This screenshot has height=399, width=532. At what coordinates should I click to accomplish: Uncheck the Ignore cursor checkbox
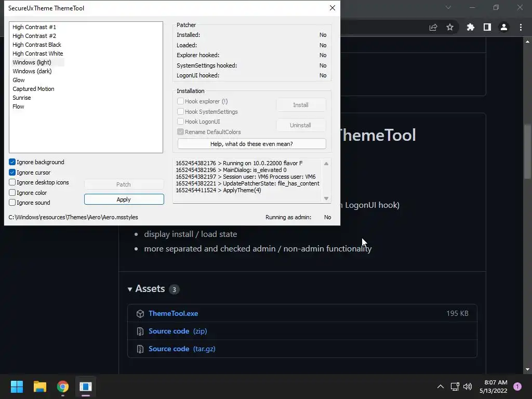click(x=12, y=172)
